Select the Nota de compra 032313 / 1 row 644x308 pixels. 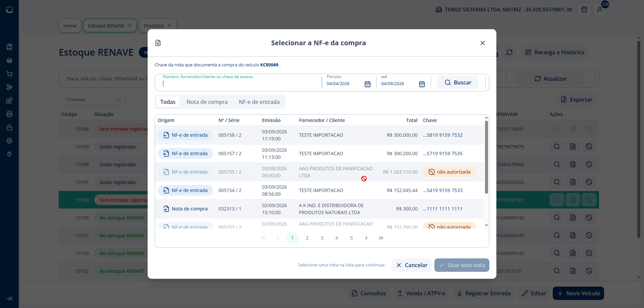(319, 209)
